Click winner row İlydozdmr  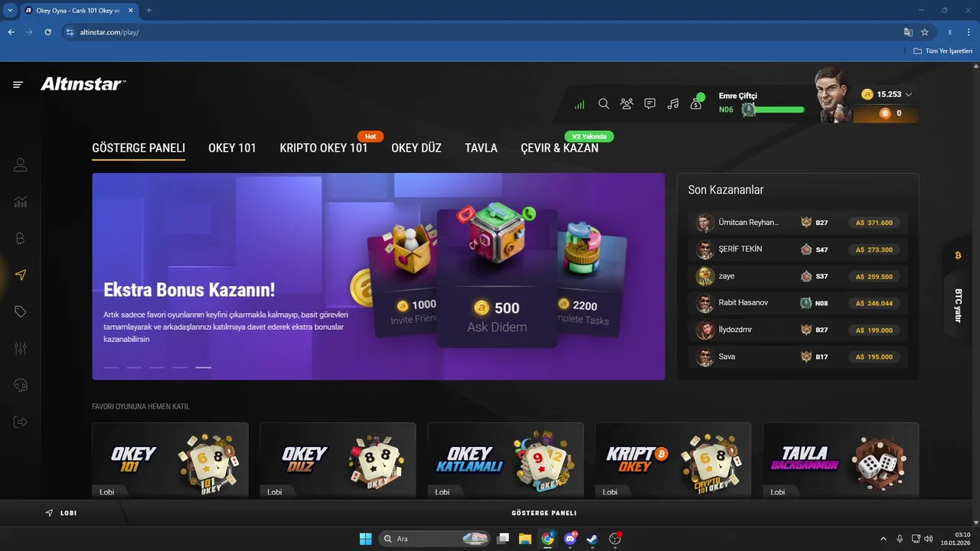pyautogui.click(x=798, y=330)
